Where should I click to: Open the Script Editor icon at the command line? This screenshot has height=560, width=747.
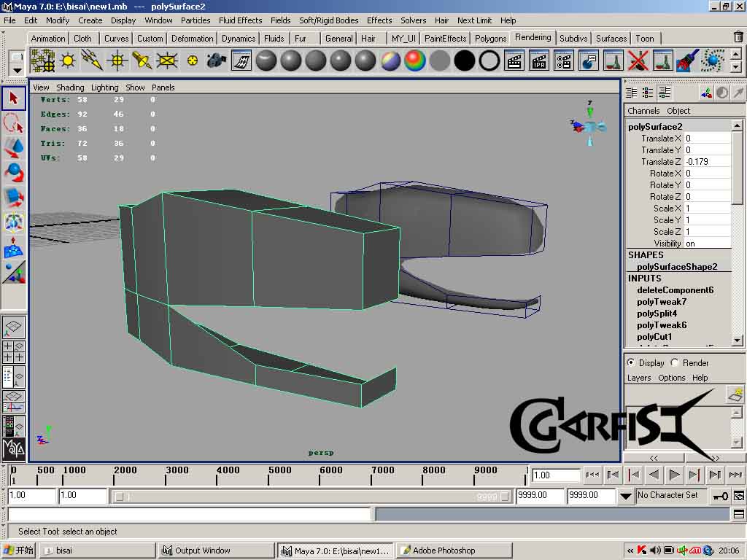(x=739, y=514)
